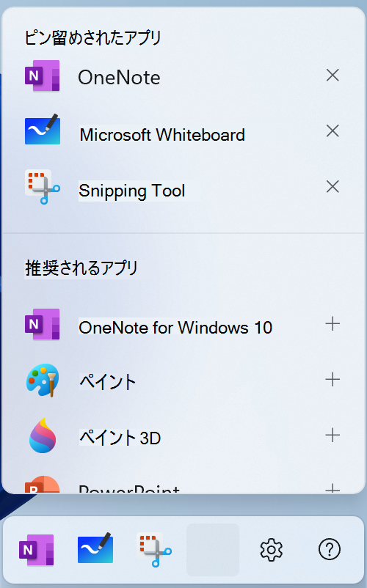Open settings gear in the pen menu bar
This screenshot has height=588, width=367.
click(x=272, y=550)
